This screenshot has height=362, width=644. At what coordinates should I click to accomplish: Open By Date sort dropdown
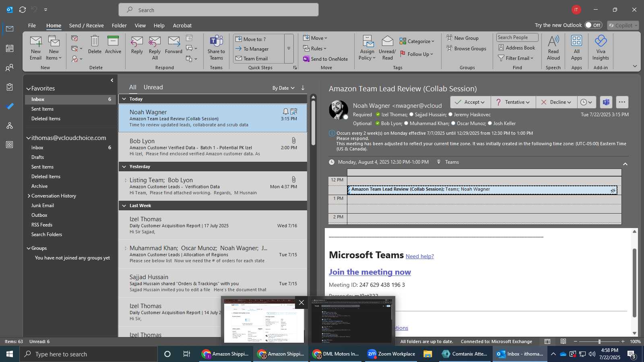283,88
